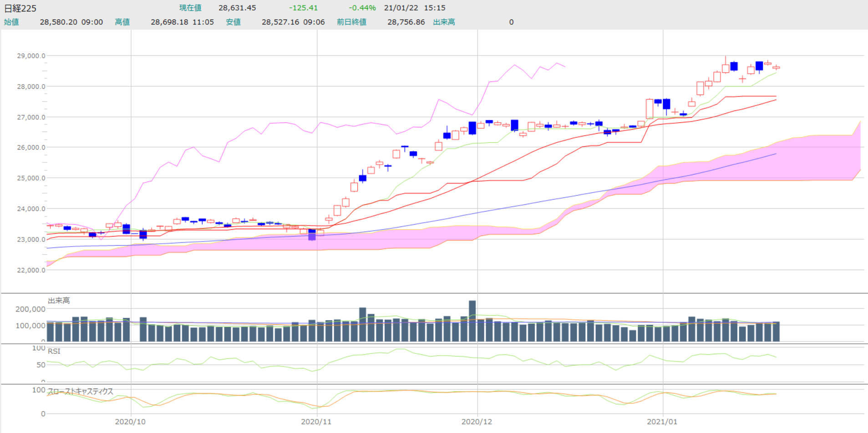Select the 現在値 label in the header
Screen dimensions: 868x433
pos(190,8)
